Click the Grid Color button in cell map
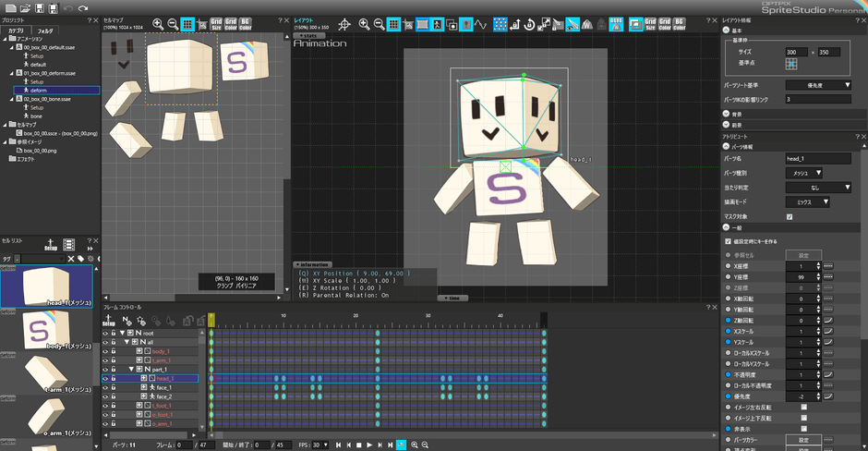The width and height of the screenshot is (868, 451). coord(230,24)
